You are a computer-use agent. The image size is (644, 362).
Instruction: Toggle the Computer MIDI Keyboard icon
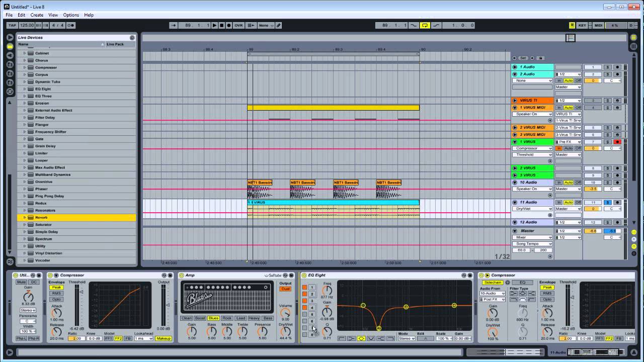pyautogui.click(x=572, y=25)
